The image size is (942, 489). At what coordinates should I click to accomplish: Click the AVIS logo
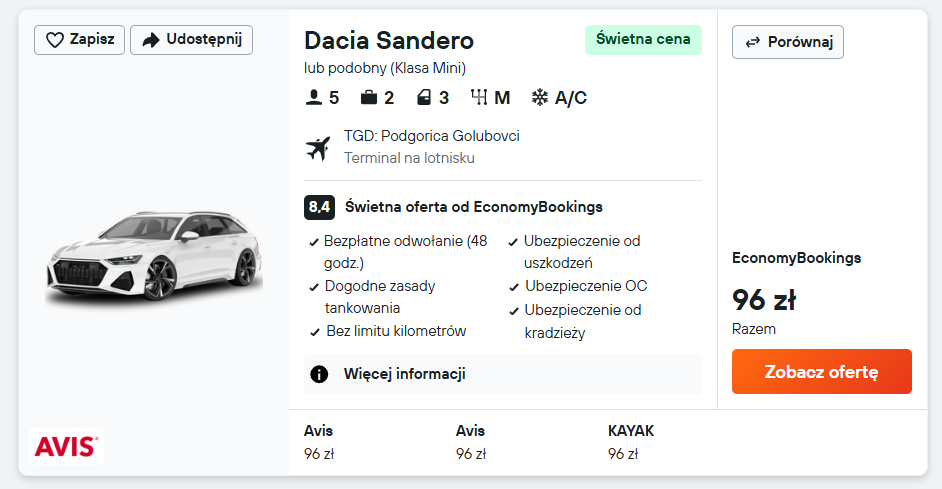pos(67,446)
